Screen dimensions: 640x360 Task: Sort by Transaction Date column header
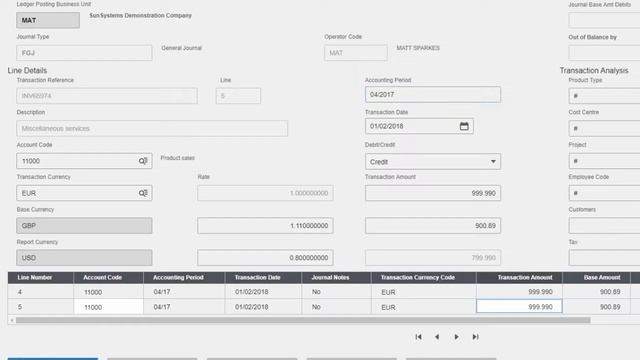tap(263, 278)
